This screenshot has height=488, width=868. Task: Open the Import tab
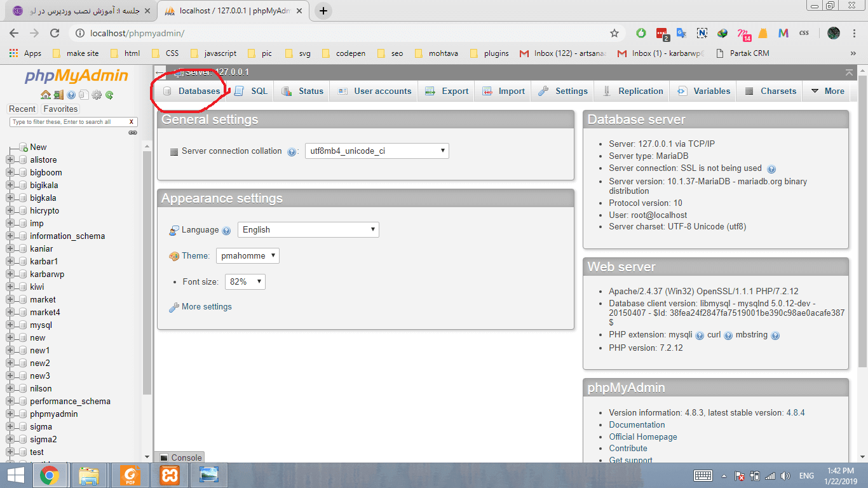(x=503, y=91)
